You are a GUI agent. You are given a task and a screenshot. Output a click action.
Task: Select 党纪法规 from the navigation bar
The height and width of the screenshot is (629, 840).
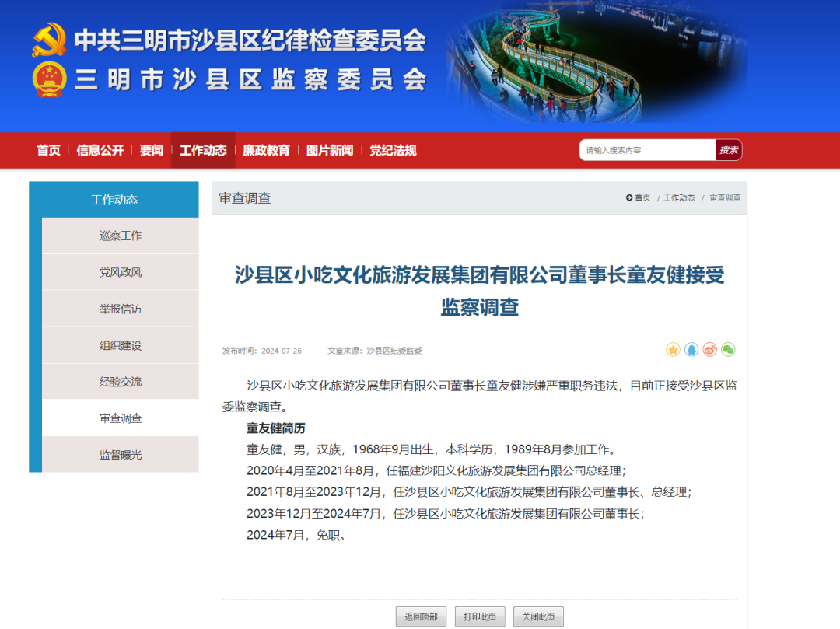coord(393,150)
